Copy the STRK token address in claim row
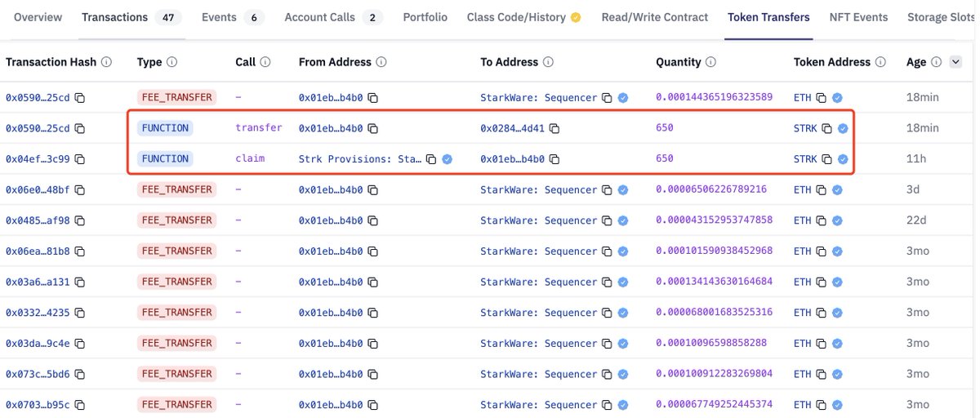The width and height of the screenshot is (980, 418). pos(827,159)
